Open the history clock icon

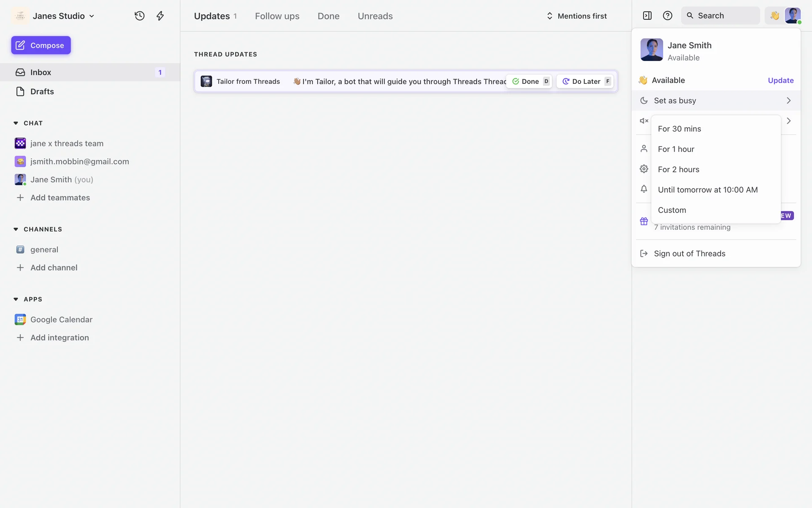[140, 16]
